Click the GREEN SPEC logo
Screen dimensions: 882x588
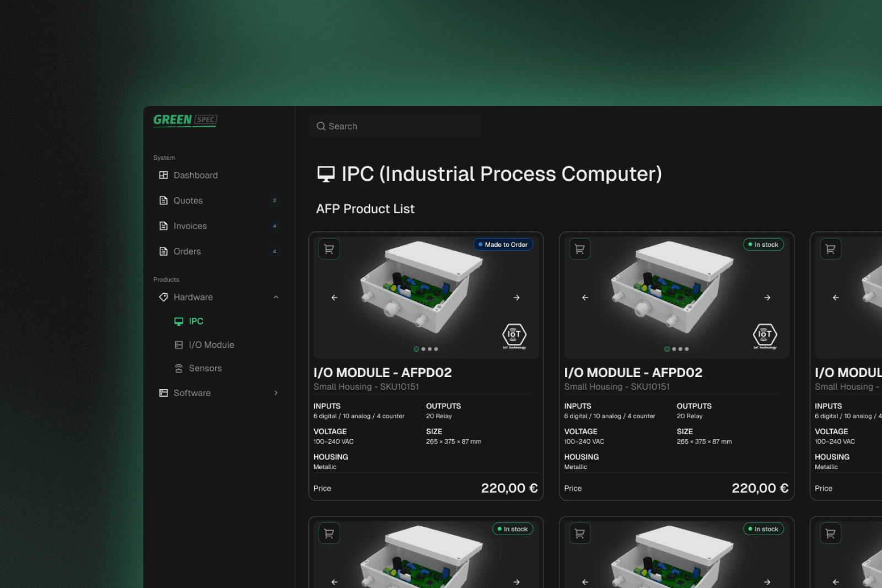pyautogui.click(x=185, y=120)
